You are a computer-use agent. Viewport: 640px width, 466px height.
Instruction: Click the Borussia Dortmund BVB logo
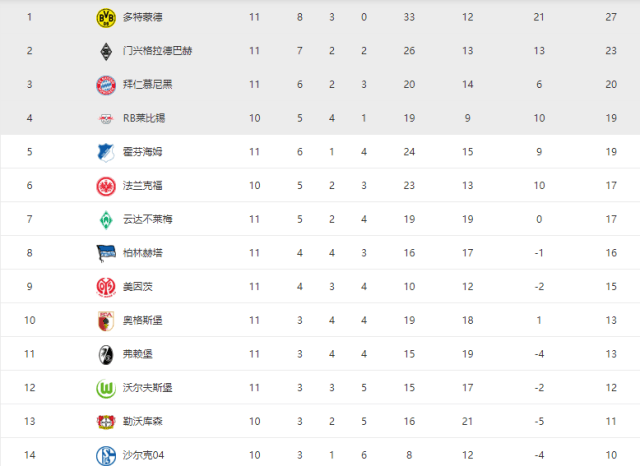pyautogui.click(x=106, y=18)
